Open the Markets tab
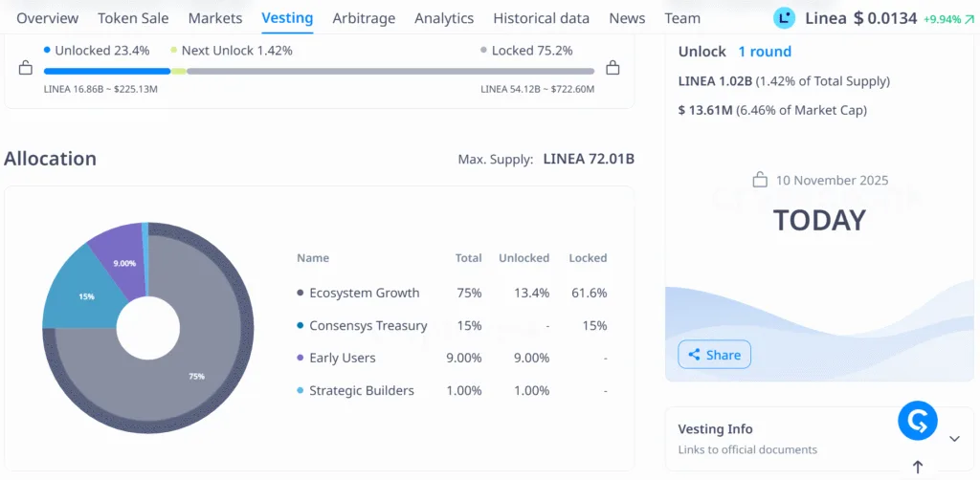Screen dimensions: 980x480 click(215, 18)
